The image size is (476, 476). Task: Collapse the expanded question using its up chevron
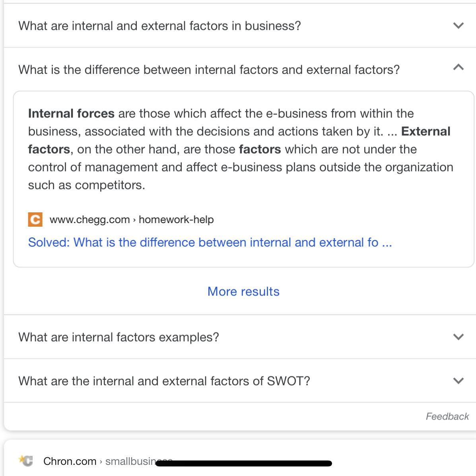tap(459, 67)
